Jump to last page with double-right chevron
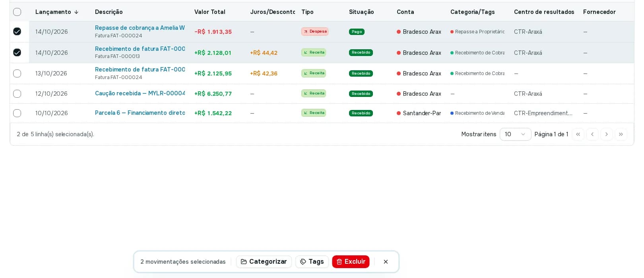 pyautogui.click(x=621, y=134)
